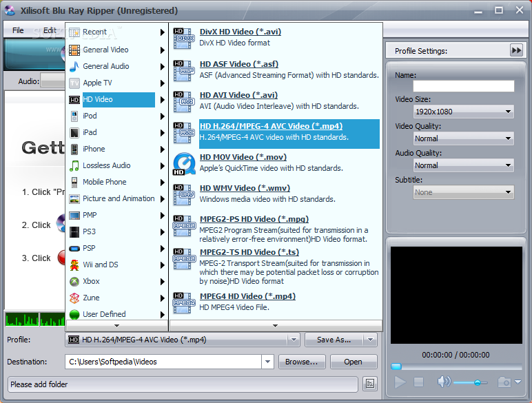Screen dimensions: 532x403
Task: Choose HD MOV Video (*.mov) link
Action: (243, 157)
